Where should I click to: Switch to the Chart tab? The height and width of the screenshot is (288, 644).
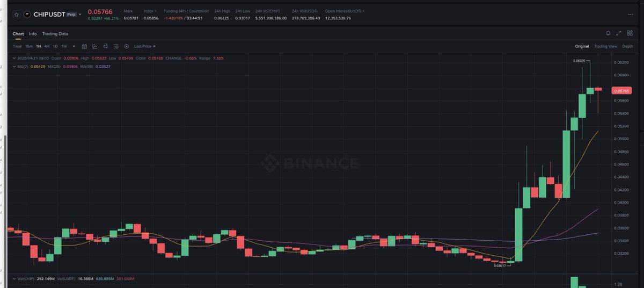click(x=18, y=34)
